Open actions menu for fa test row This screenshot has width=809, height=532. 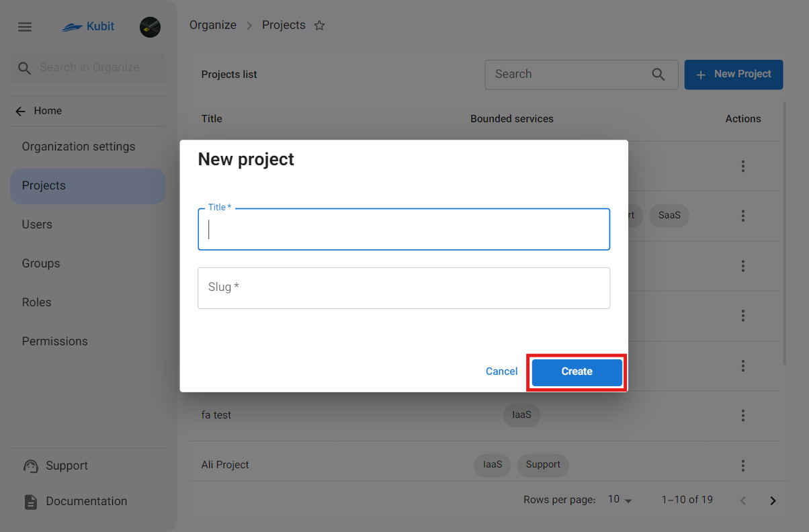(743, 416)
